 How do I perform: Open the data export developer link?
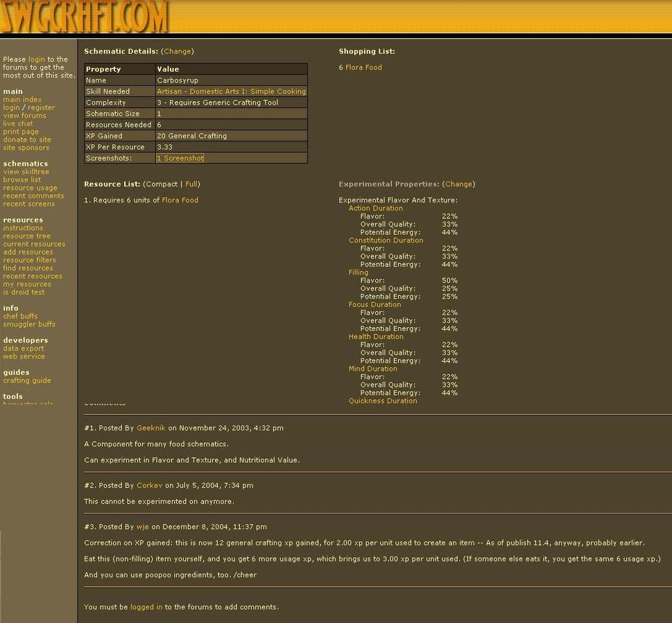pos(23,349)
